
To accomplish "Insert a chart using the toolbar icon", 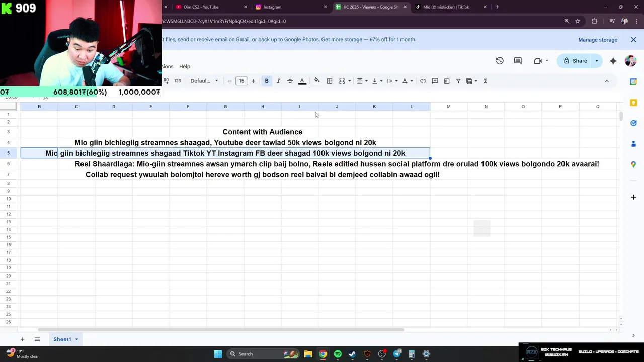I will click(447, 81).
